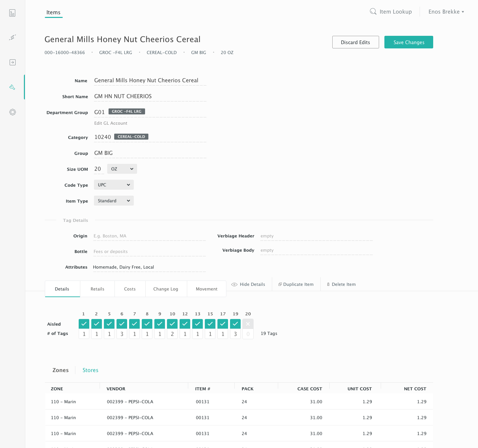The image size is (478, 448).
Task: Open the octagon settings sidebar icon
Action: [x=12, y=112]
